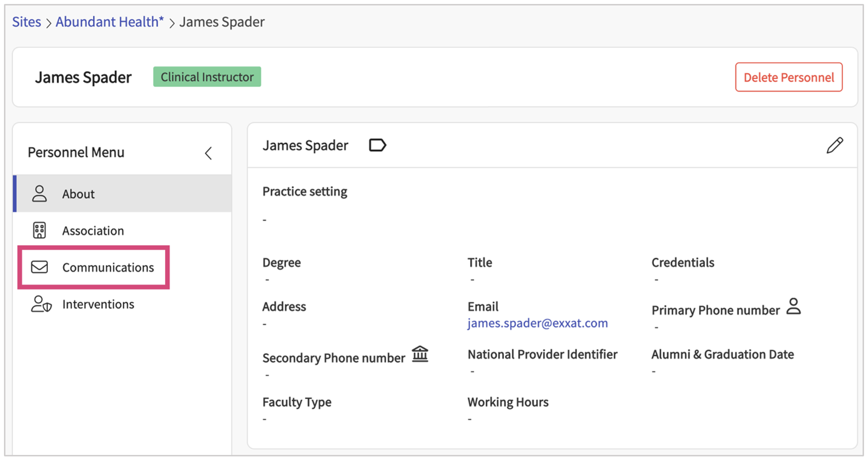Click the tag label icon beside James Spader
Viewport: 868px width, 460px height.
click(x=377, y=145)
